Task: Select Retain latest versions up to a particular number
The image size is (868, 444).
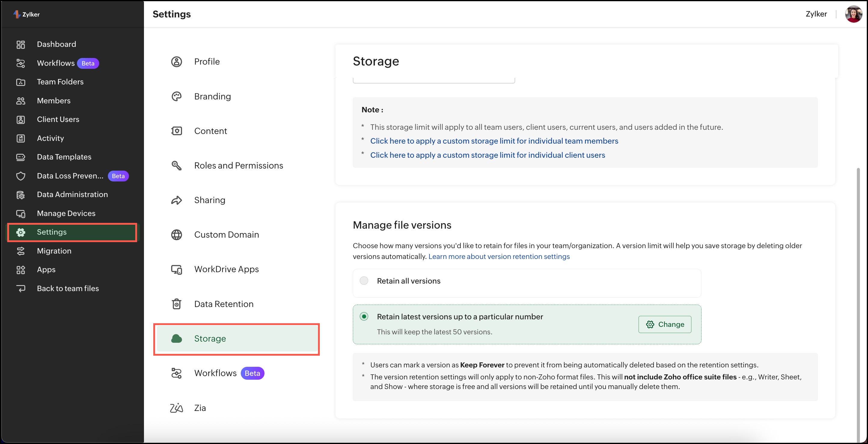Action: [364, 317]
